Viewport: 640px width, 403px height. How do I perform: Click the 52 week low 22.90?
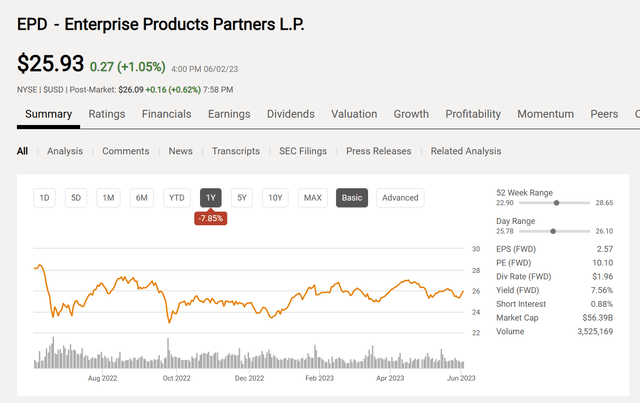click(x=505, y=203)
